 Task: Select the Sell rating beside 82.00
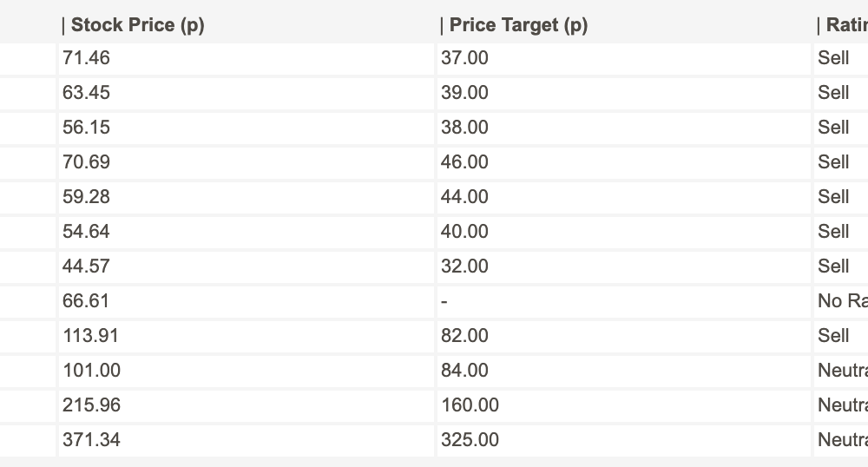pos(841,336)
